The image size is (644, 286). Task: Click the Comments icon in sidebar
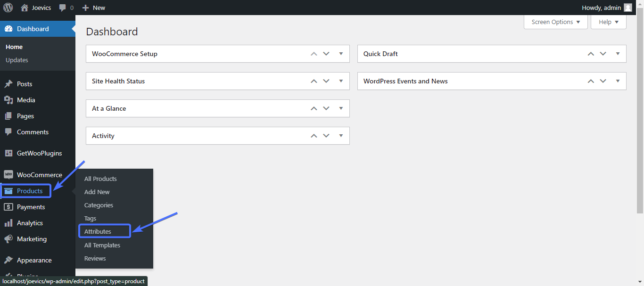8,132
